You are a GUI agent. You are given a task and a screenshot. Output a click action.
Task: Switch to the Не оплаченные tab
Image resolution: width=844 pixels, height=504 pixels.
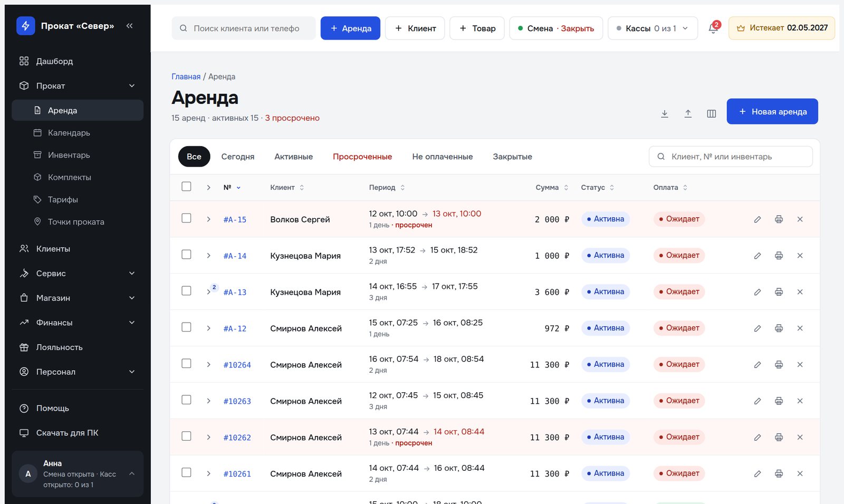(443, 157)
